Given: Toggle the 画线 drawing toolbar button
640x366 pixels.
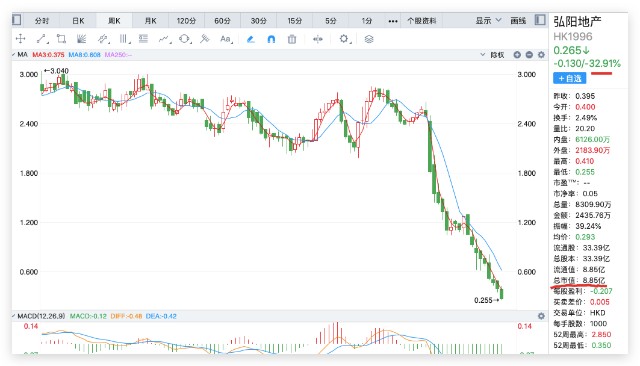Looking at the screenshot, I should (x=518, y=20).
